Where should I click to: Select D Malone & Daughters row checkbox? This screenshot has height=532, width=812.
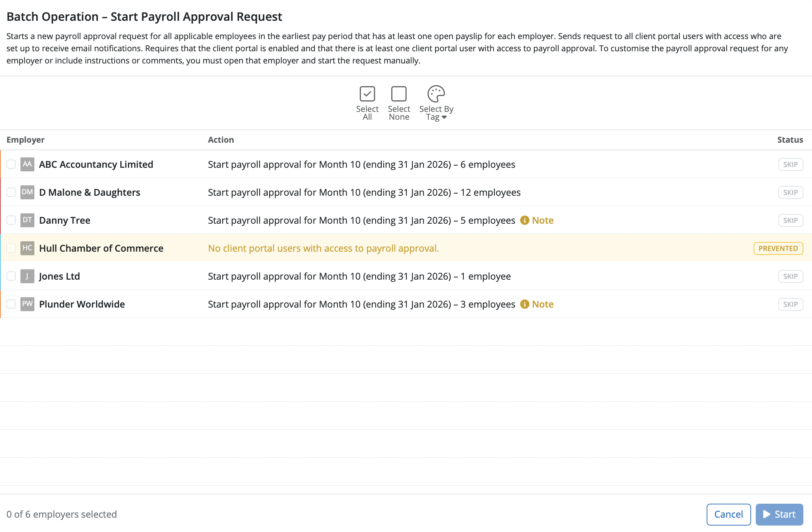pyautogui.click(x=11, y=192)
